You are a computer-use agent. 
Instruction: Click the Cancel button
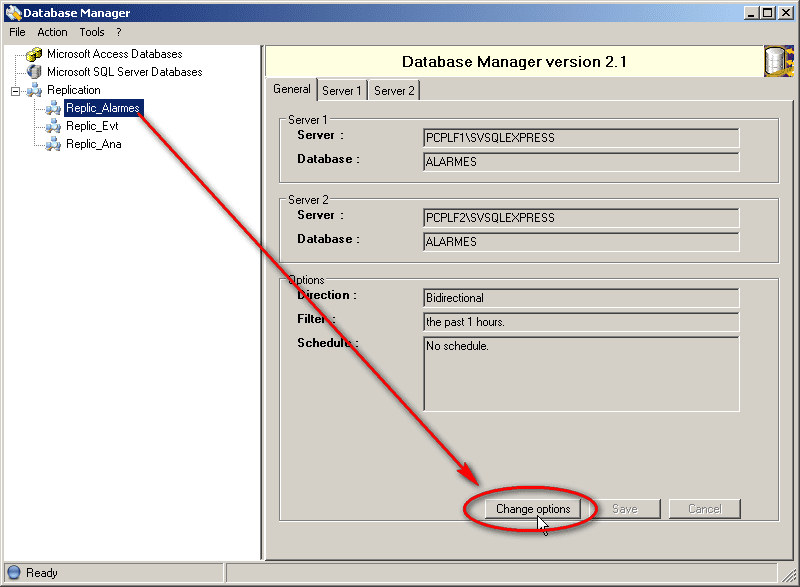[x=704, y=508]
